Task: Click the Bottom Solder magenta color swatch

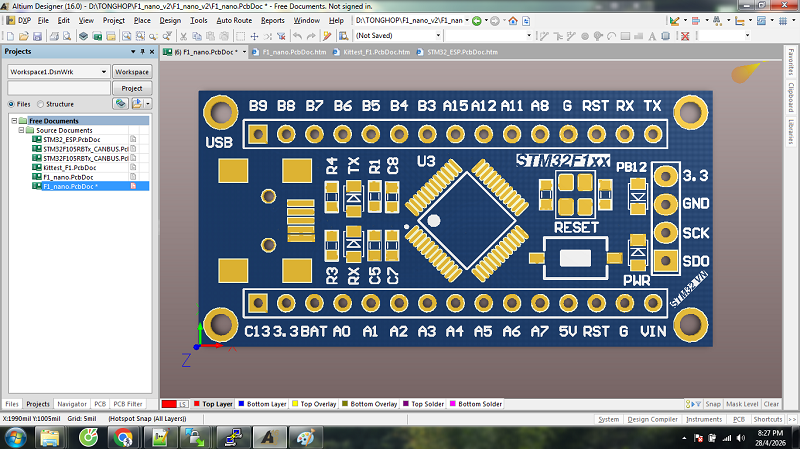Action: tap(453, 404)
